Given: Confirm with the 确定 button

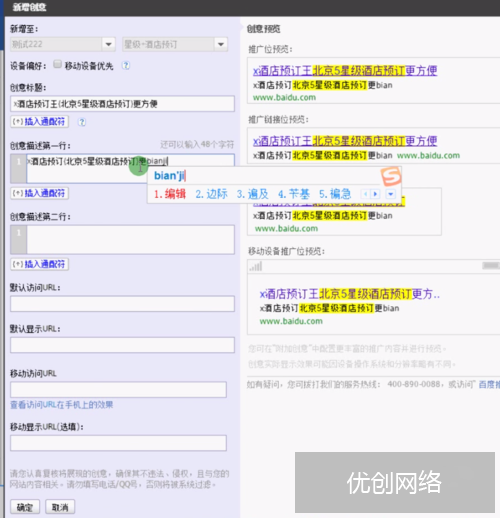Looking at the screenshot, I should tap(25, 507).
